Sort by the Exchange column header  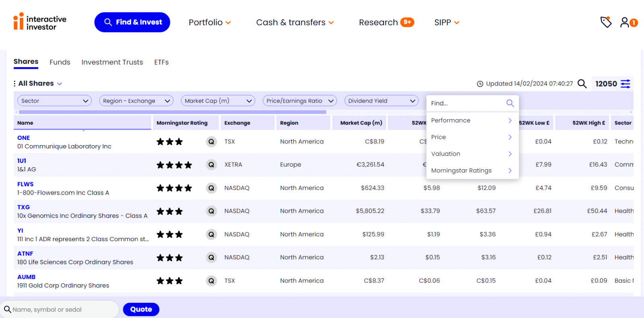click(x=247, y=123)
